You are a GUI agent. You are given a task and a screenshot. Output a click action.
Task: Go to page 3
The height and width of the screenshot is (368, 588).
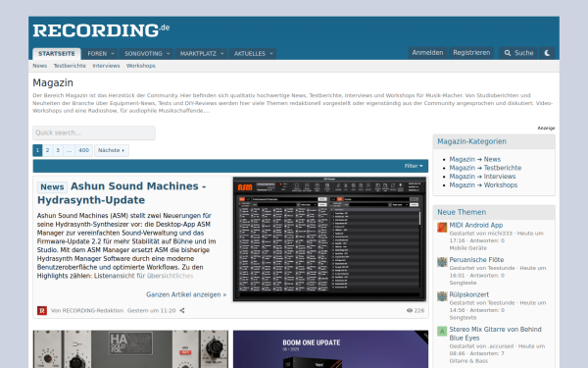click(x=58, y=150)
